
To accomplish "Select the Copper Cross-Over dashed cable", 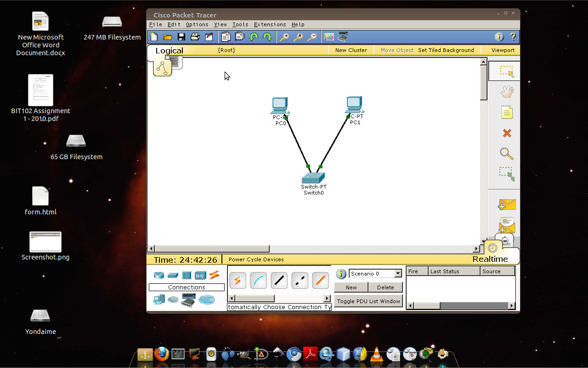I will (300, 280).
